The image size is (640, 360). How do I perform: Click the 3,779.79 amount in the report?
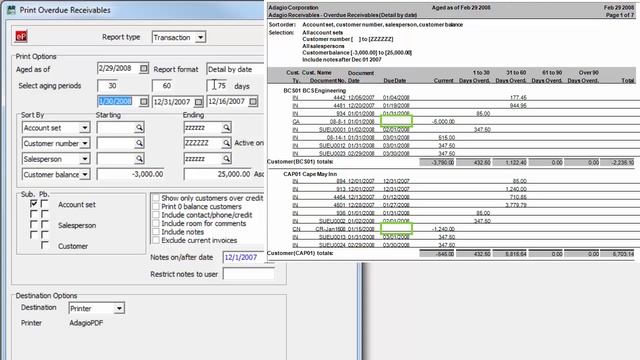coord(516,205)
